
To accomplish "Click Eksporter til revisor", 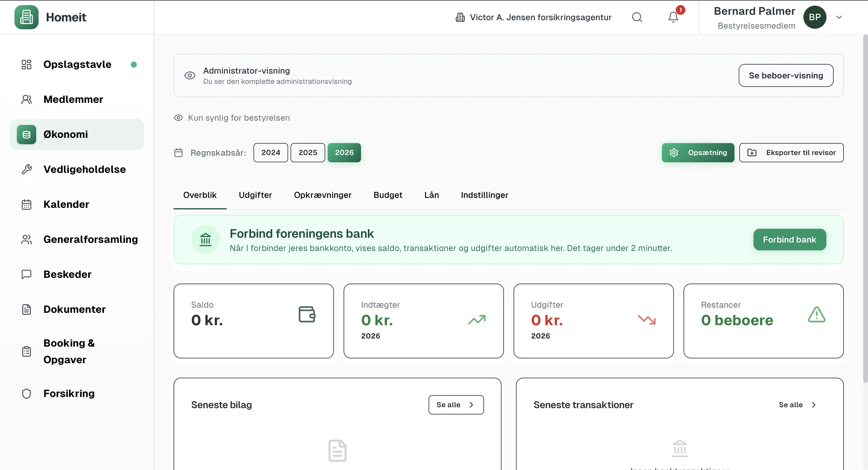I will coord(791,152).
